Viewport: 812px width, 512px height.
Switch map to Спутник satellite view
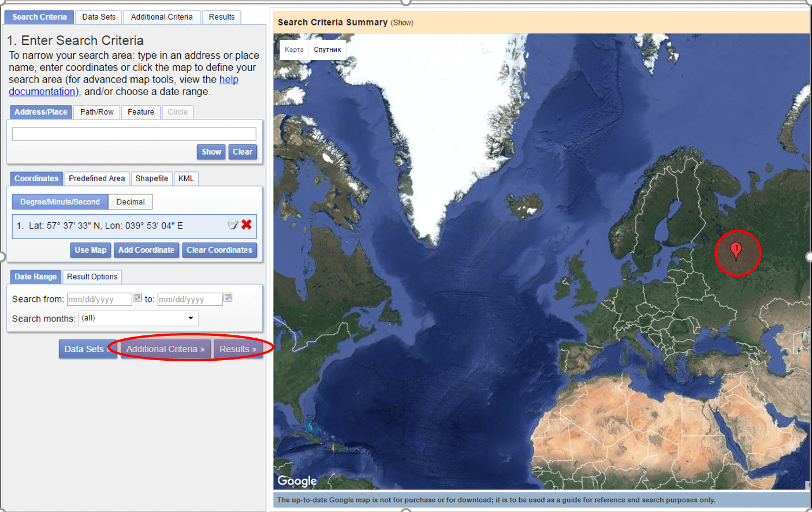pyautogui.click(x=327, y=50)
